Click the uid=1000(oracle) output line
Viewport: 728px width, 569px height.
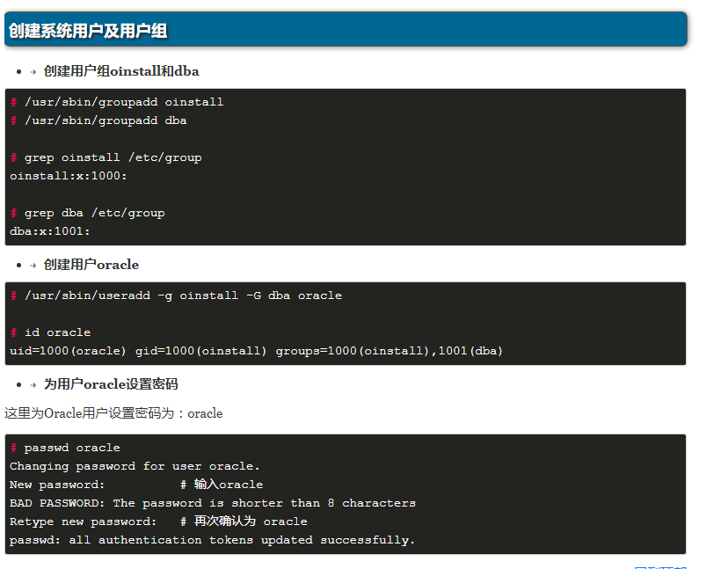[256, 351]
